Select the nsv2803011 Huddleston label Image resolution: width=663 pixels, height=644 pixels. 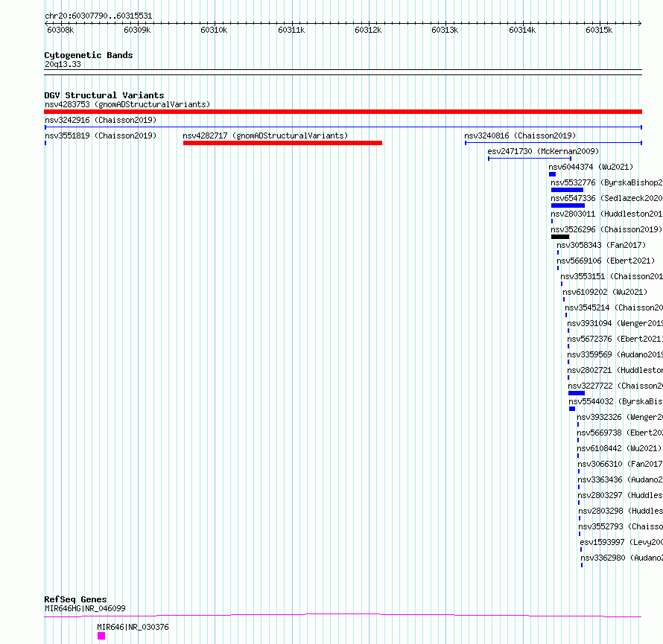(x=606, y=214)
